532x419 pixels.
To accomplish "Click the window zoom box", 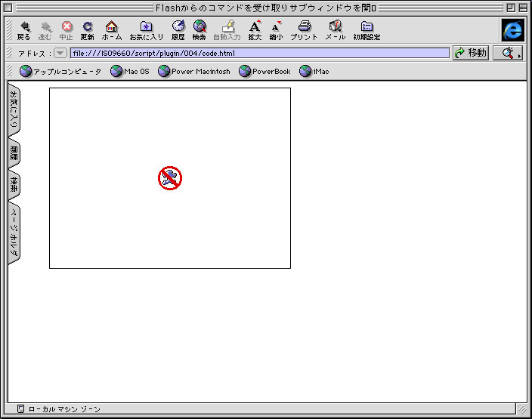I will pyautogui.click(x=511, y=8).
